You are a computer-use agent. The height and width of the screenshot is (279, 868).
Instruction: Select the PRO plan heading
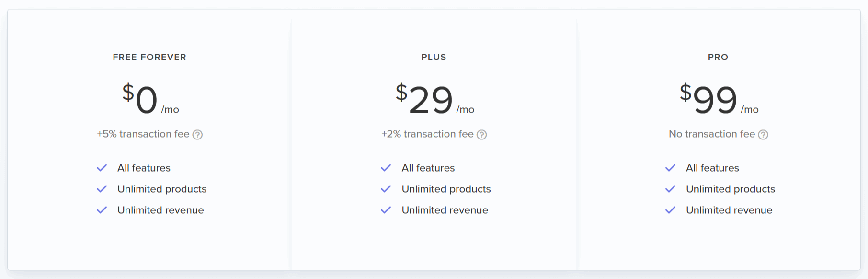point(718,57)
